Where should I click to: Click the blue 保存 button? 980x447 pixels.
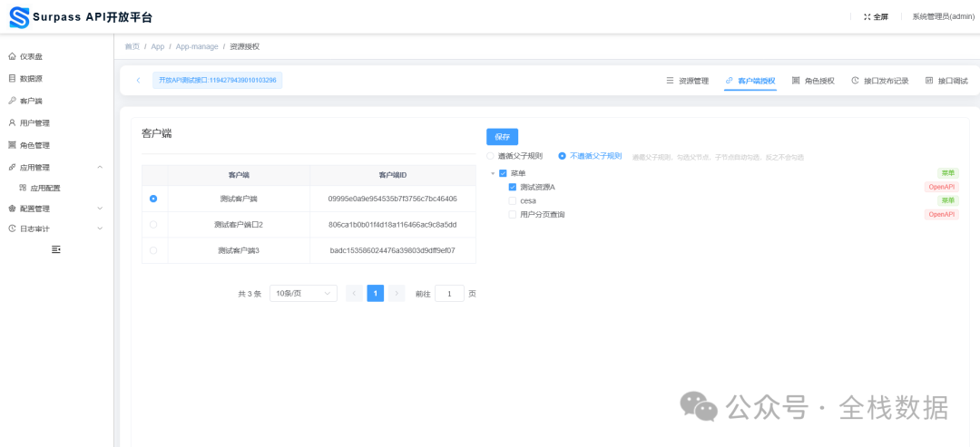(x=502, y=137)
